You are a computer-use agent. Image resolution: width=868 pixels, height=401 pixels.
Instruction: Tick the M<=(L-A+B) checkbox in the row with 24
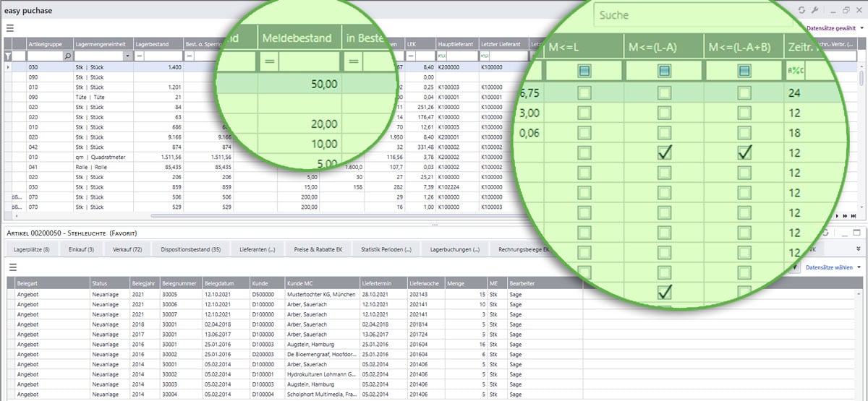[744, 92]
